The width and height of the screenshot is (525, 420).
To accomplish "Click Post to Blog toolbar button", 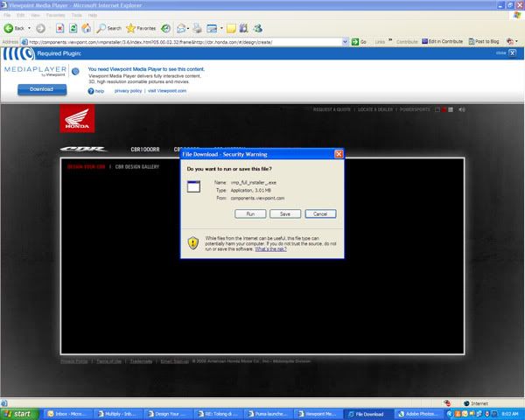I will (x=484, y=41).
